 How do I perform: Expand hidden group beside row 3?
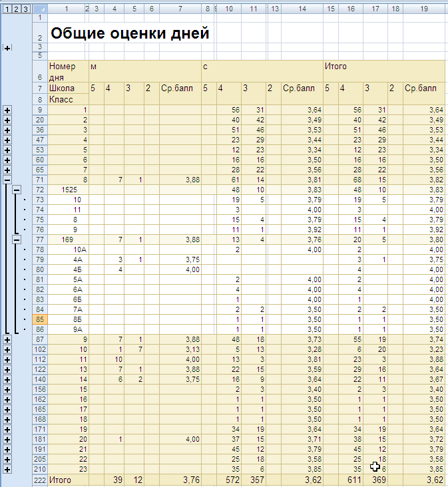[x=7, y=48]
